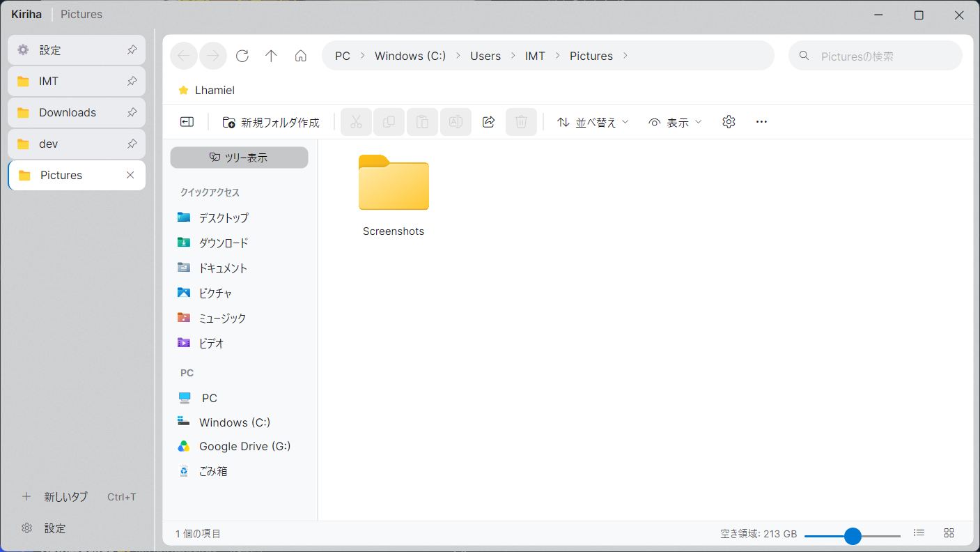Click Windows (C:) in the breadcrumb path

(x=410, y=56)
